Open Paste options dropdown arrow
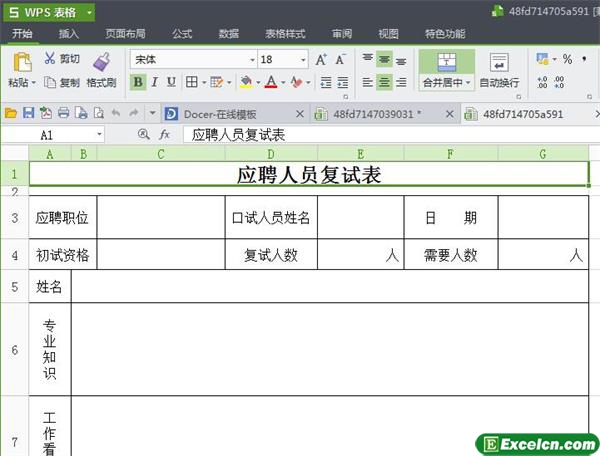This screenshot has height=456, width=600. tap(34, 83)
